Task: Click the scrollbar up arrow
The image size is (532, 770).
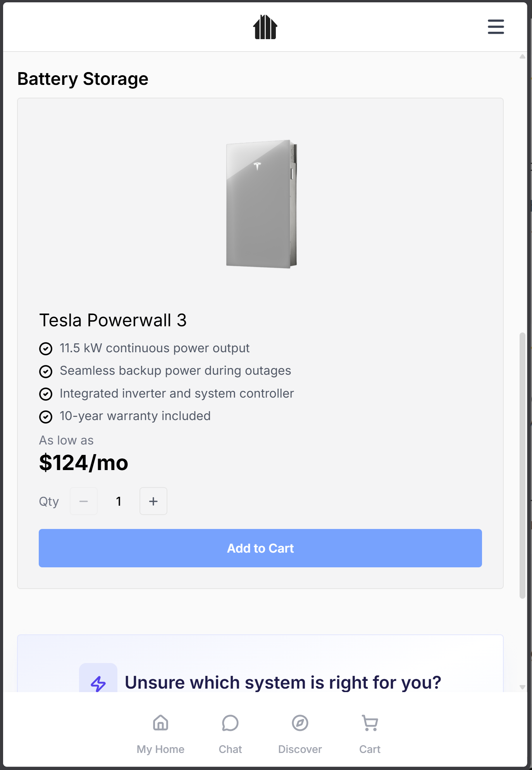Action: click(x=522, y=57)
